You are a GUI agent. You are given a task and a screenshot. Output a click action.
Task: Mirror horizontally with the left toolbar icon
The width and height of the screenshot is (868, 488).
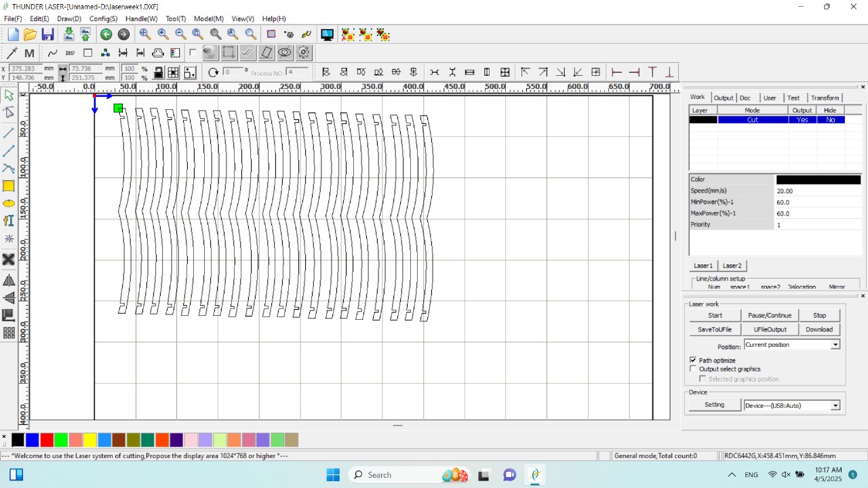coord(9,281)
